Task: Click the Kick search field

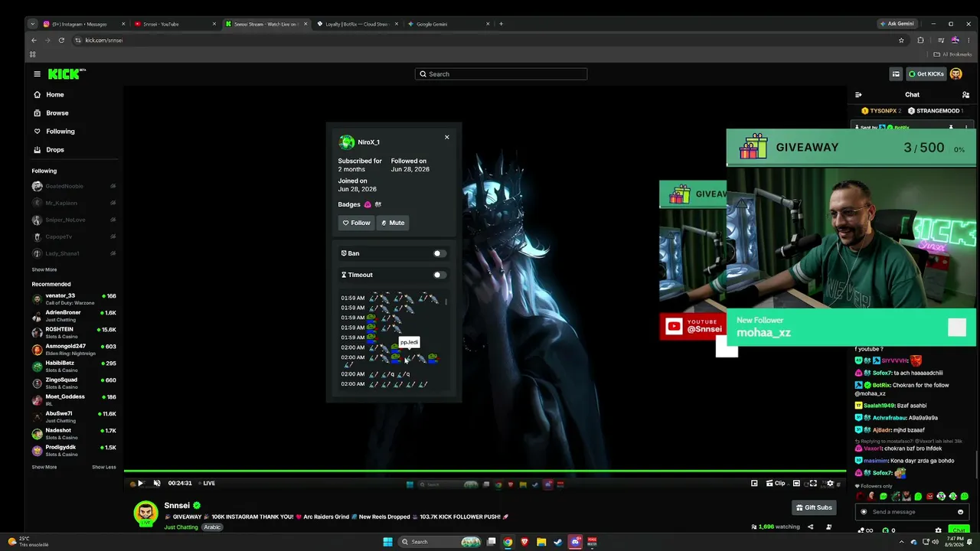Action: (x=501, y=74)
